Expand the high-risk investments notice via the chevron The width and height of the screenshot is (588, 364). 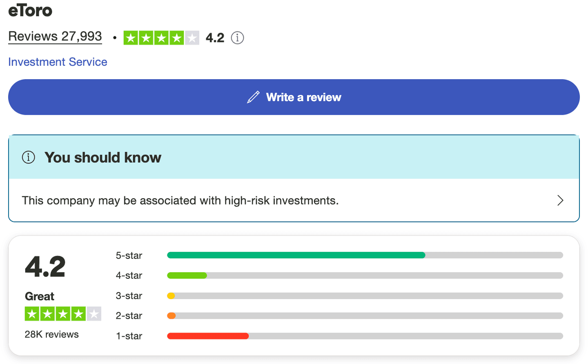[x=560, y=200]
